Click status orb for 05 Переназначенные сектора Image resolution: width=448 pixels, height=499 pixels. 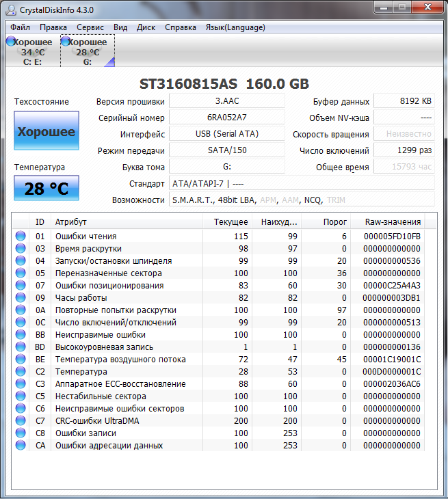pos(21,273)
